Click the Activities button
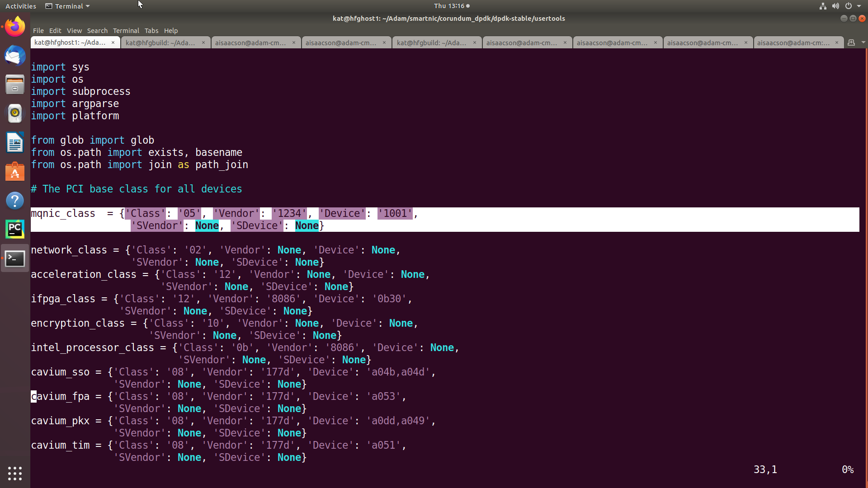 (20, 6)
